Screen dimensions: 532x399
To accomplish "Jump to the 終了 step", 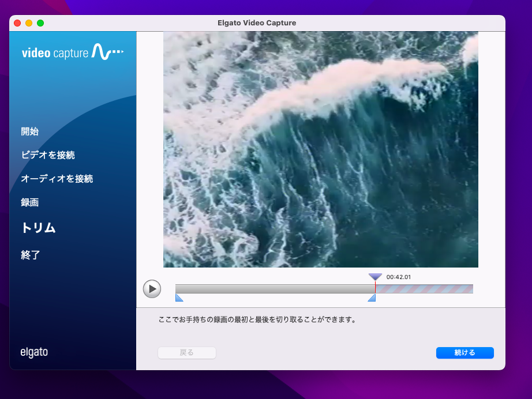I will pos(31,255).
